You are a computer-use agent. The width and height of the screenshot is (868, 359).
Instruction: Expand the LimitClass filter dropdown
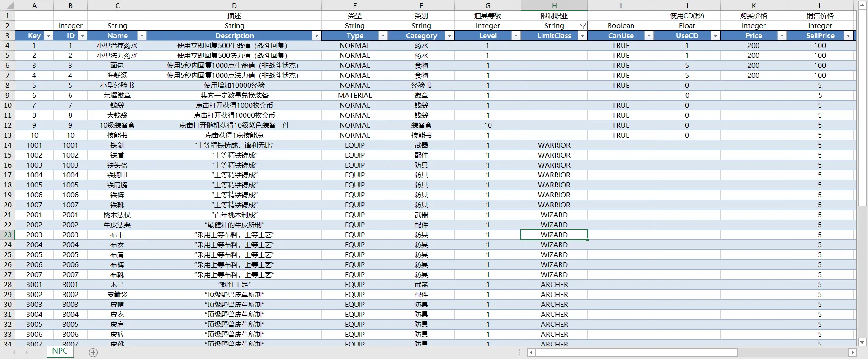tap(582, 36)
